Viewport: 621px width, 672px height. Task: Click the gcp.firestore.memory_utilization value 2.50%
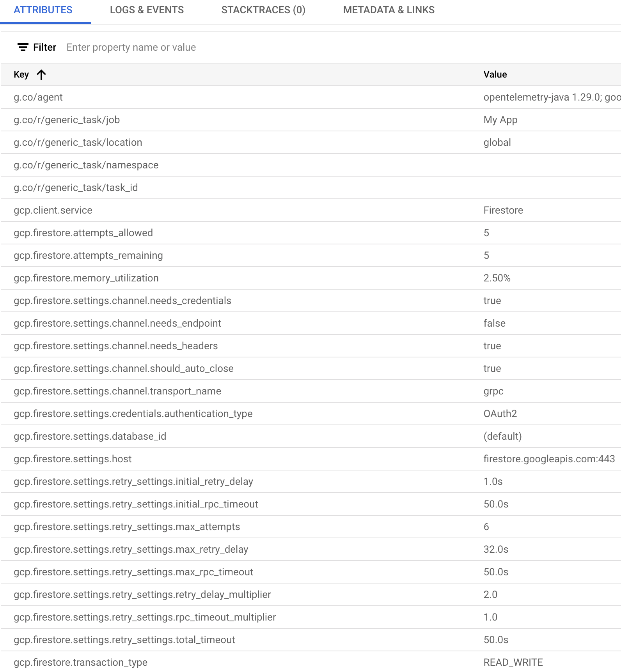[x=496, y=278]
